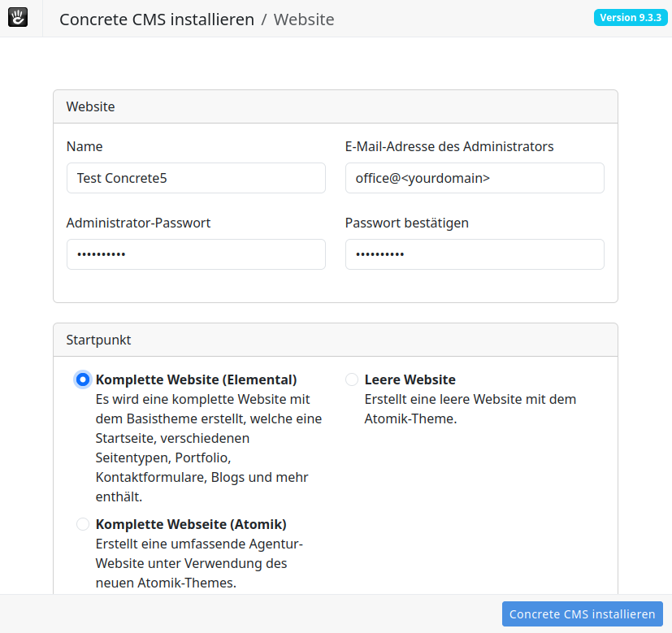
Task: Click the 'Website' breadcrumb text in header
Action: pyautogui.click(x=304, y=20)
